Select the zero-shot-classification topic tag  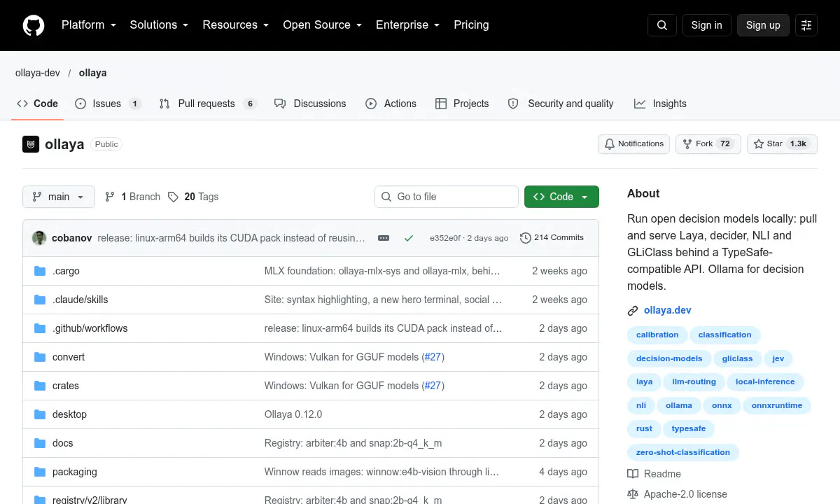pos(682,453)
